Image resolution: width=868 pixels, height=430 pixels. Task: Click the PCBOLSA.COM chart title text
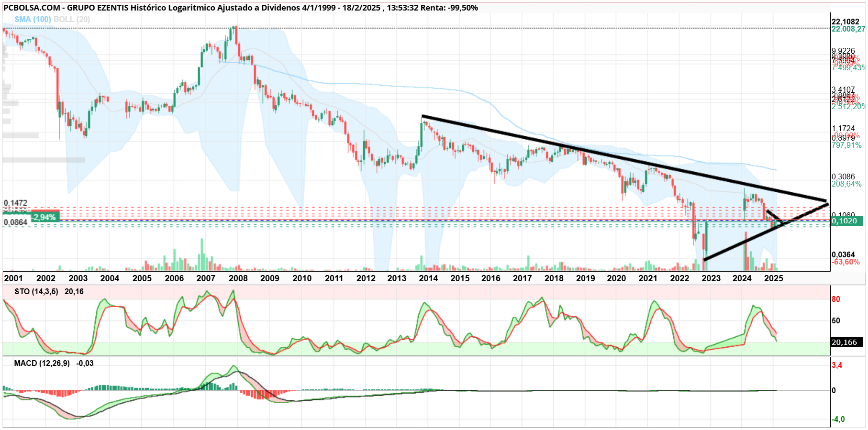tap(32, 8)
